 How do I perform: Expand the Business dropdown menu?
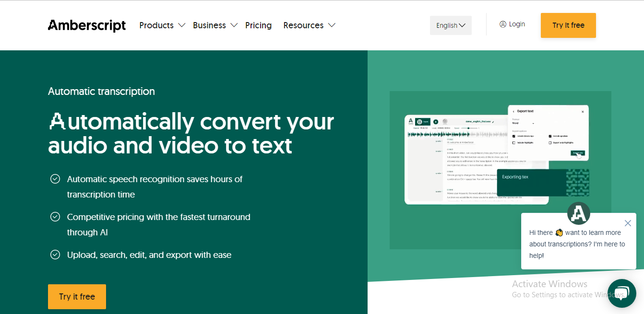pos(215,25)
